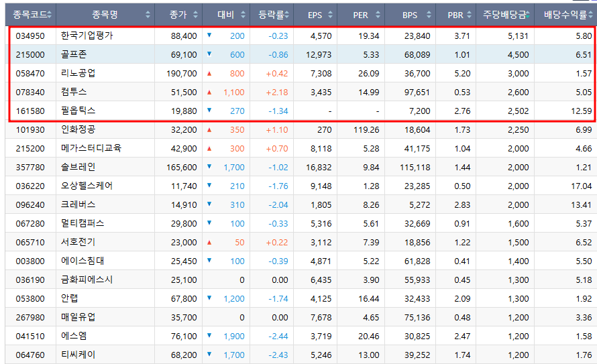This screenshot has width=597, height=364.
Task: Click the PER column header label
Action: [361, 15]
